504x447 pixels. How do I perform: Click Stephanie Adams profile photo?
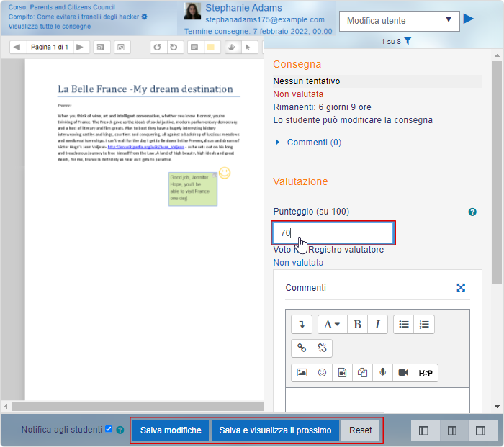coord(192,12)
